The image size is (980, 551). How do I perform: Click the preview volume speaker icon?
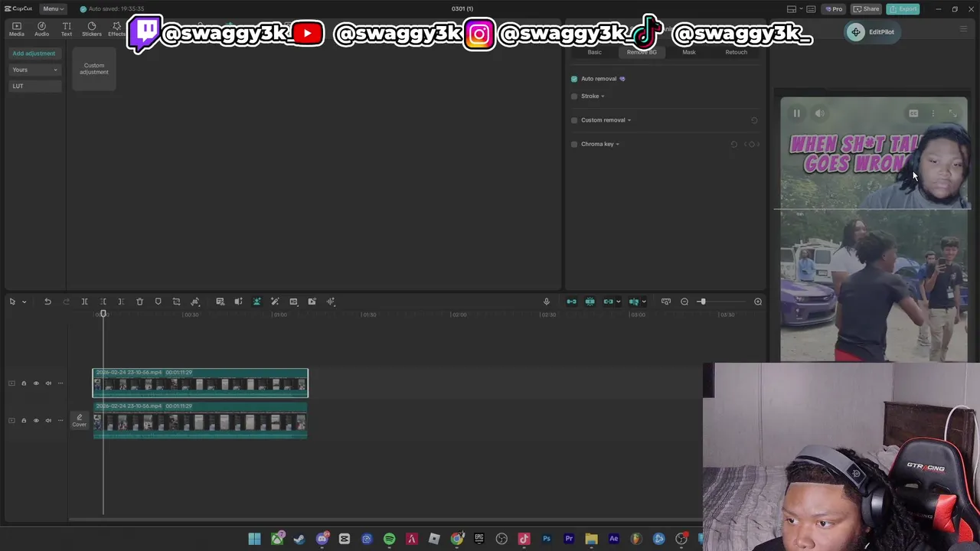click(820, 113)
